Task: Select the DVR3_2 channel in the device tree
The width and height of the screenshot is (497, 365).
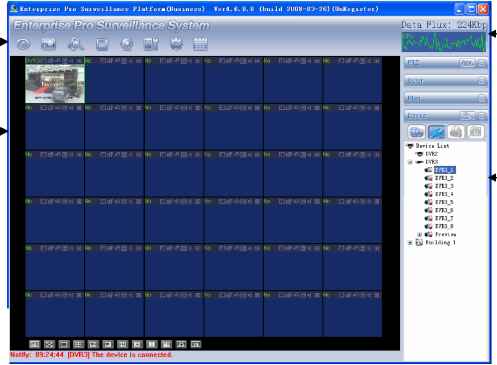Action: [x=444, y=178]
